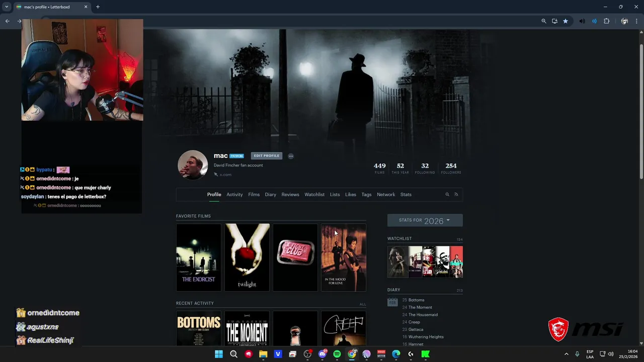This screenshot has width=644, height=362.
Task: View the Watchlist tab
Action: (x=314, y=195)
